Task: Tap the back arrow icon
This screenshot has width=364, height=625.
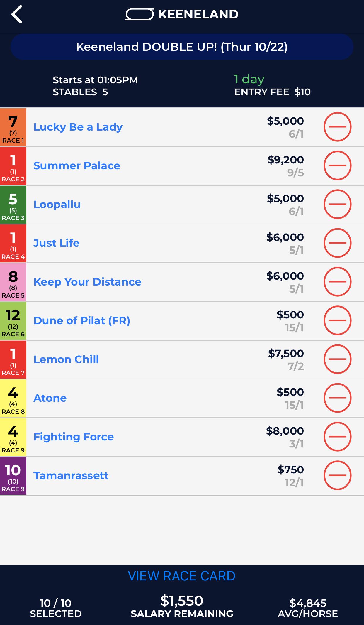Action: [x=17, y=14]
